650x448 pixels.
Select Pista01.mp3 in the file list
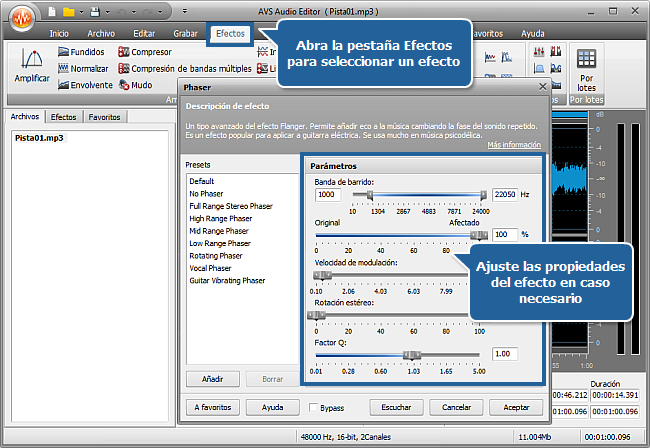coord(39,138)
